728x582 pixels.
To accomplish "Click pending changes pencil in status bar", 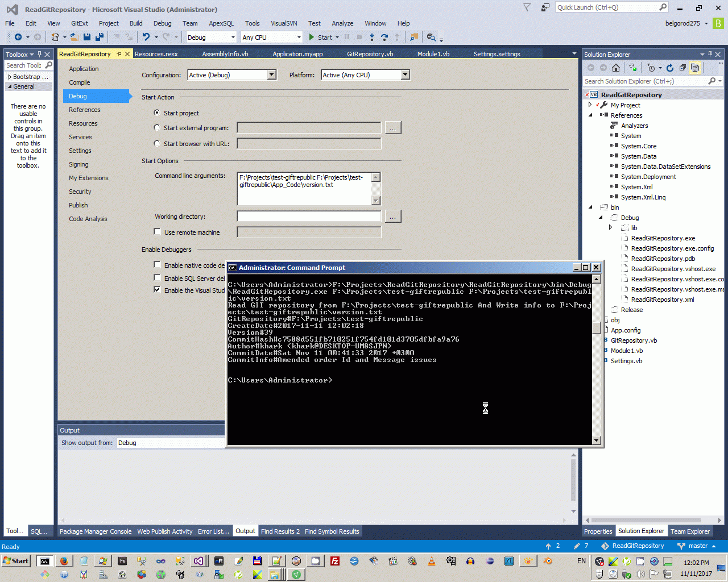I will [577, 546].
